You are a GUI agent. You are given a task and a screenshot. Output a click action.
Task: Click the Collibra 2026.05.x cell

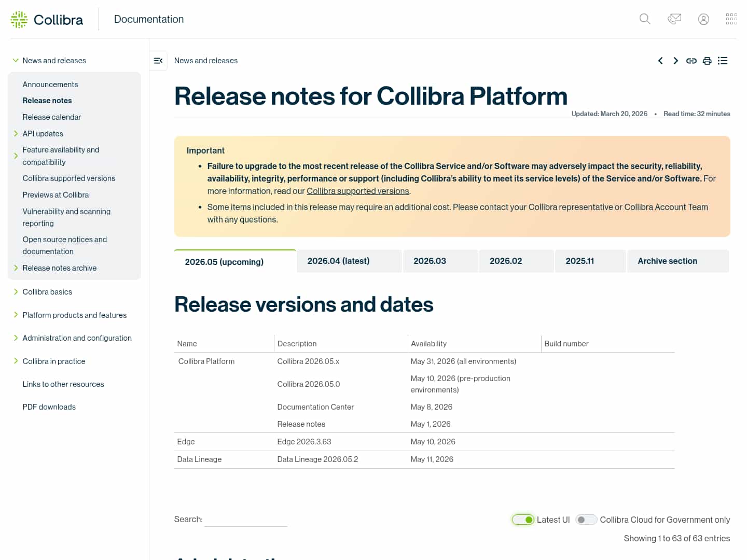tap(308, 361)
